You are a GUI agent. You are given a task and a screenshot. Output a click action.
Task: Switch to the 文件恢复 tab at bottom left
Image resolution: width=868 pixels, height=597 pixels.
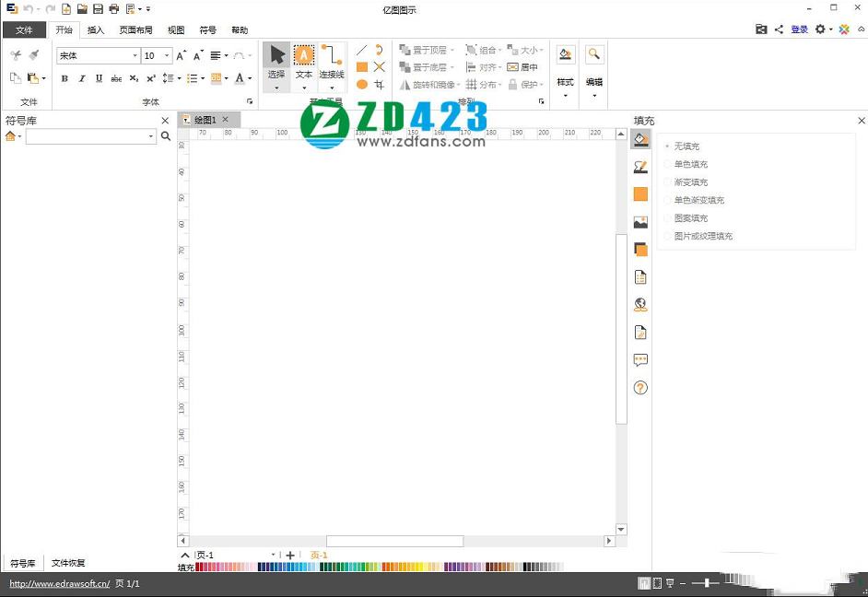67,562
